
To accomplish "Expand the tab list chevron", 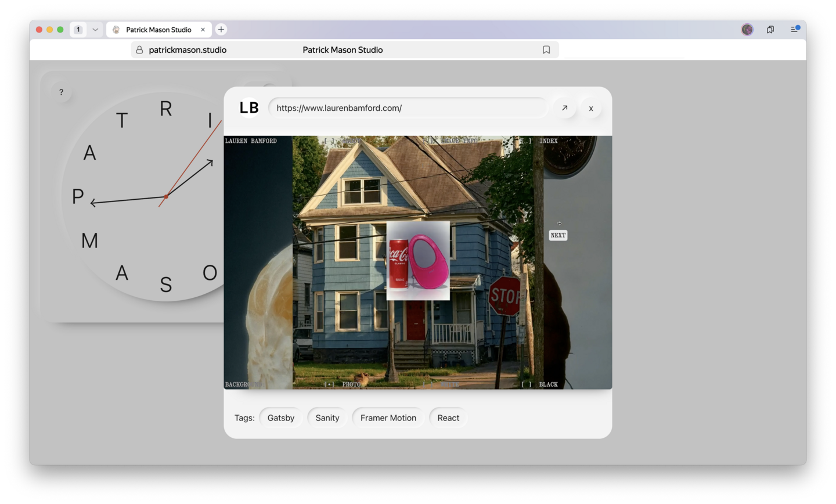I will click(95, 30).
